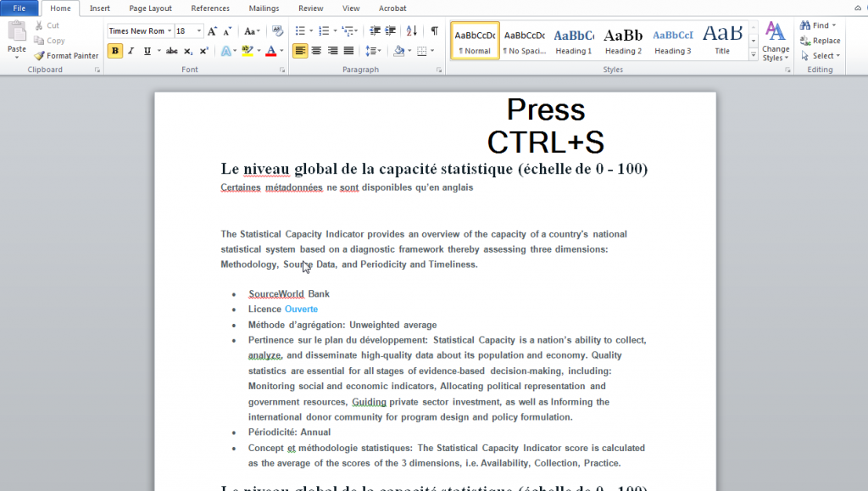This screenshot has width=868, height=491.
Task: Switch to the Acrobat tab
Action: pos(392,8)
